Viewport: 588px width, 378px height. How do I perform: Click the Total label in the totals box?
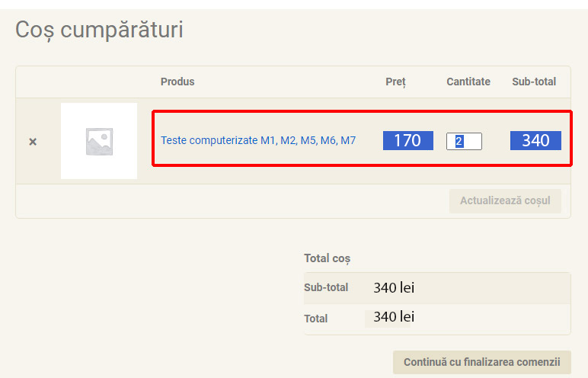tap(315, 319)
